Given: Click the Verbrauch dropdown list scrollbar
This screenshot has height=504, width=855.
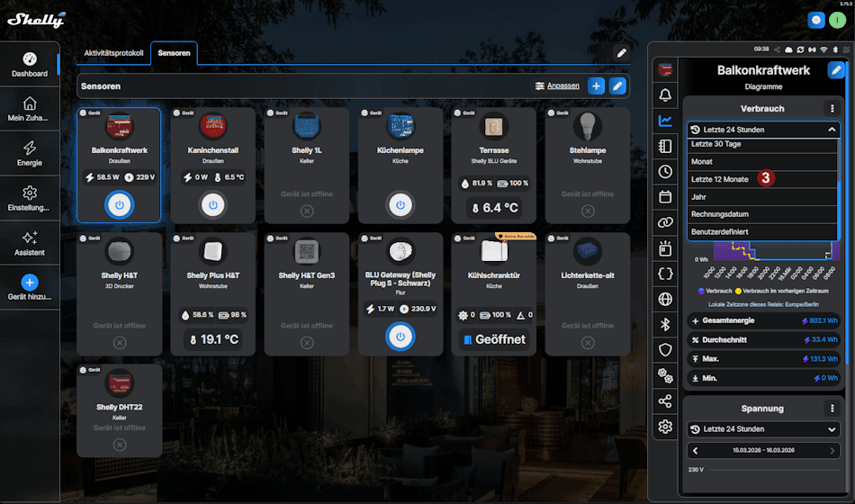Looking at the screenshot, I should 838,210.
